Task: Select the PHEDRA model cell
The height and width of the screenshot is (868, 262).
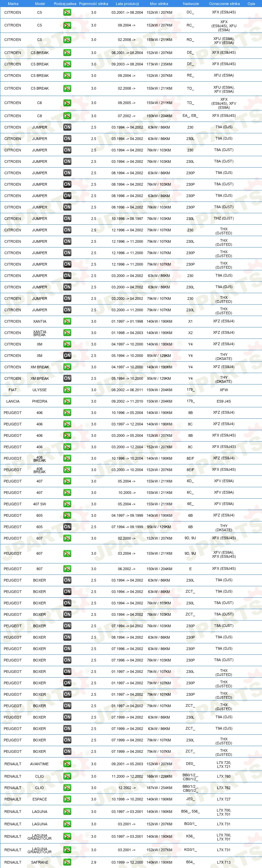Action: click(x=40, y=401)
